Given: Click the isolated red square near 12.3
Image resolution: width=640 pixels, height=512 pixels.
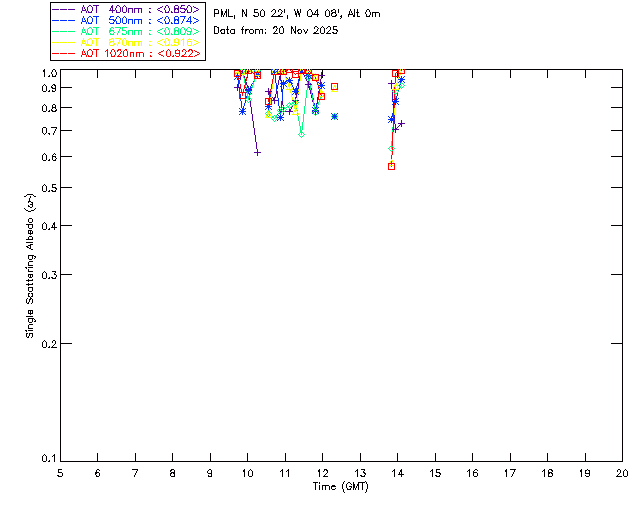Looking at the screenshot, I should pos(334,87).
